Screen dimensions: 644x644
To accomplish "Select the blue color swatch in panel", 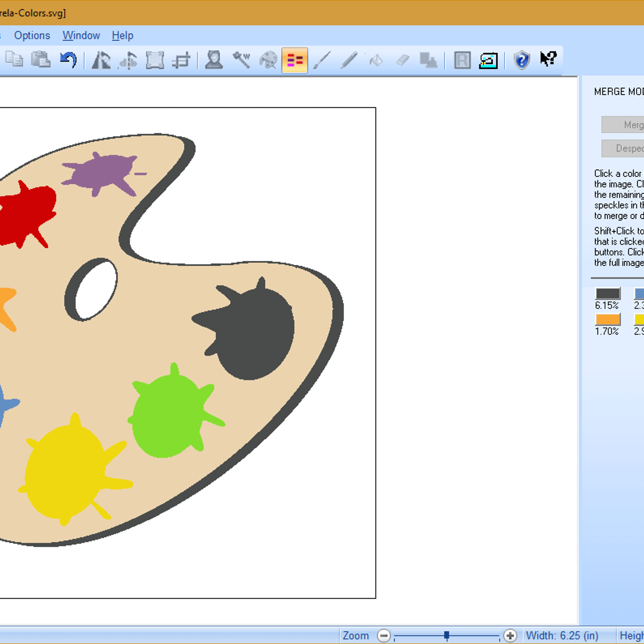I will (x=639, y=294).
